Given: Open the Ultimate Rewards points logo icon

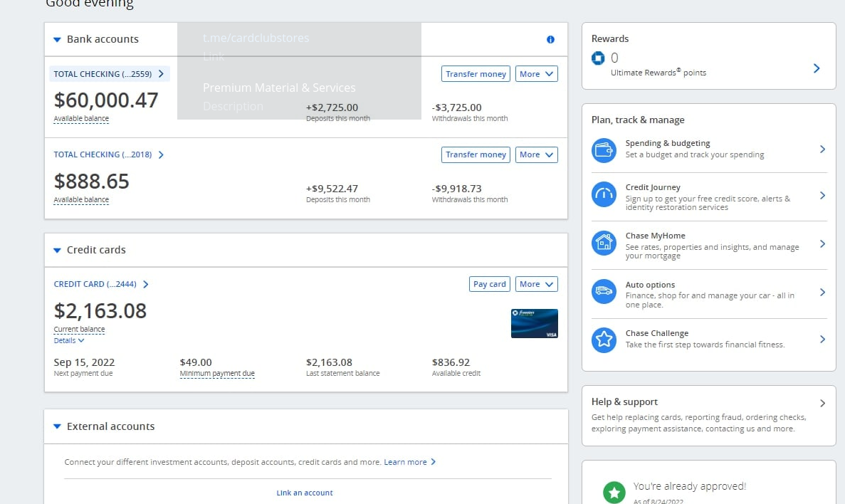Looking at the screenshot, I should click(598, 58).
